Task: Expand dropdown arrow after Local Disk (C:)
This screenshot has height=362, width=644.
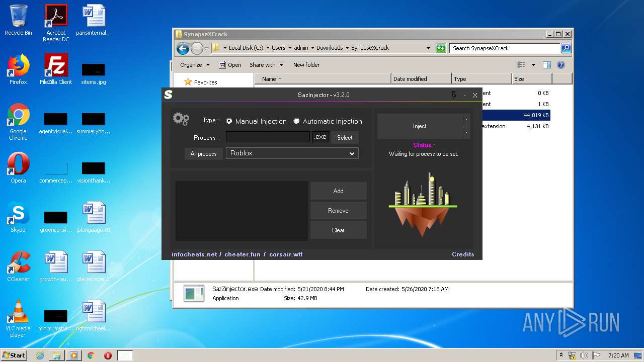Action: (267, 48)
